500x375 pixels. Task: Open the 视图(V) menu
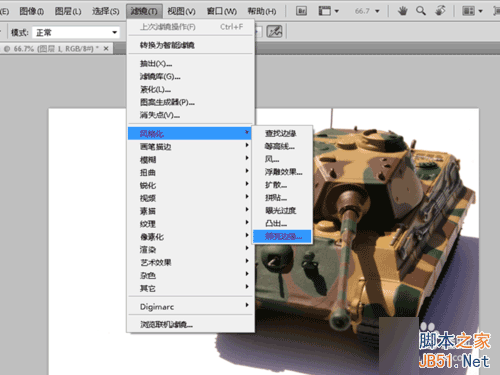(181, 11)
